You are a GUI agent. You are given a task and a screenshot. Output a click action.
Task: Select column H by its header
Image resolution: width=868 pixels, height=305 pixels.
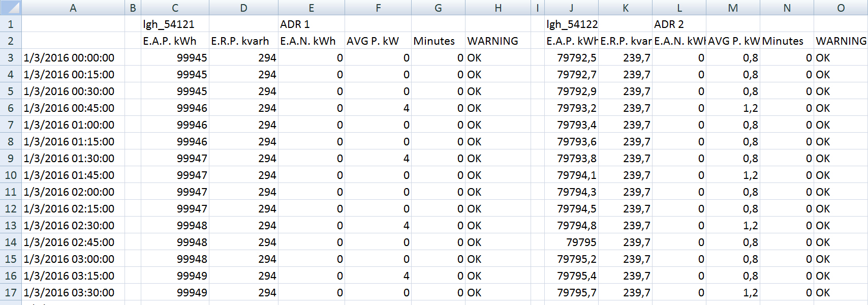click(498, 8)
